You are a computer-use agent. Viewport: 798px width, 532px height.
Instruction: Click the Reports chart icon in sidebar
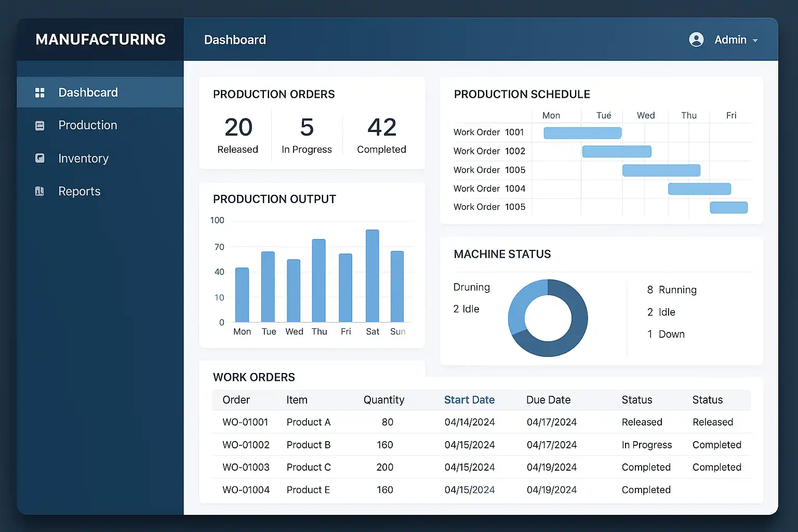(x=39, y=191)
